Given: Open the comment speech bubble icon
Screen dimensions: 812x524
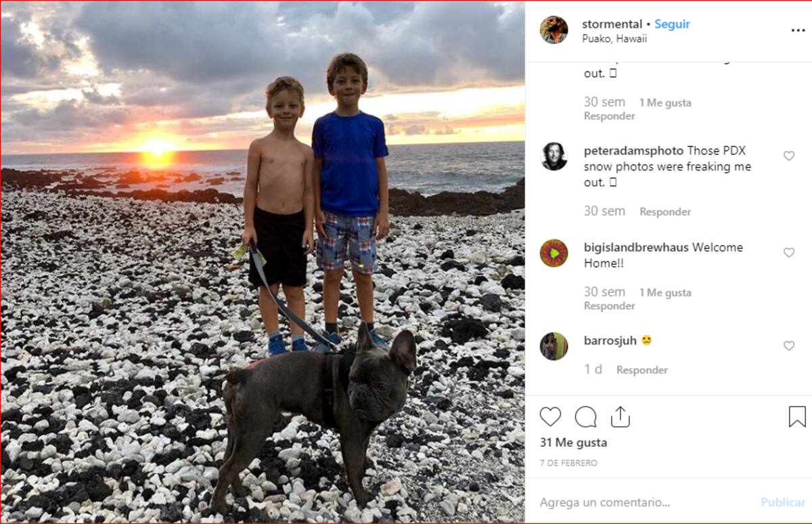Looking at the screenshot, I should tap(585, 416).
